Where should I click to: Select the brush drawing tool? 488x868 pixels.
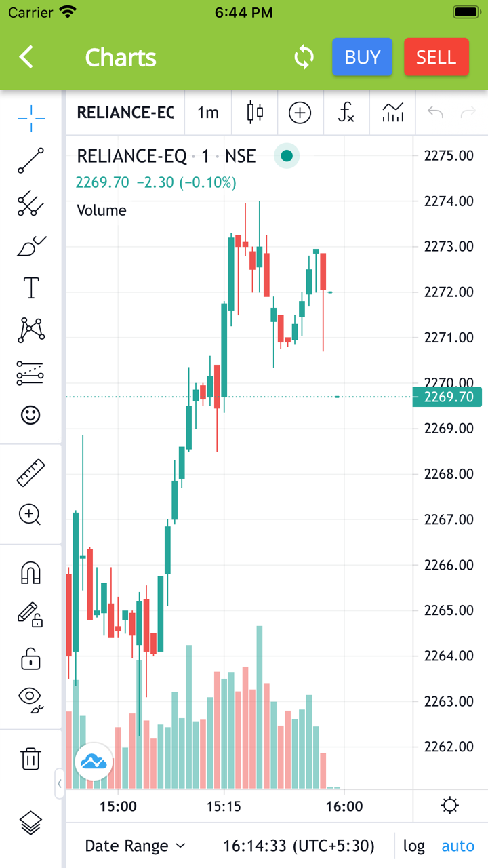point(31,246)
